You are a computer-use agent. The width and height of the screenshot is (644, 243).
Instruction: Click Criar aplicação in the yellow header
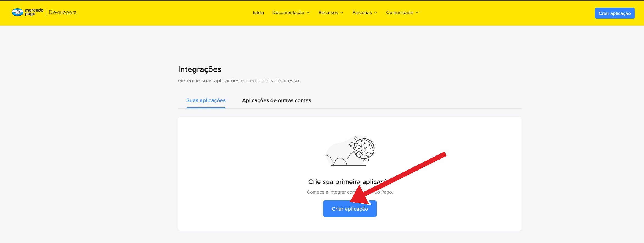[615, 13]
